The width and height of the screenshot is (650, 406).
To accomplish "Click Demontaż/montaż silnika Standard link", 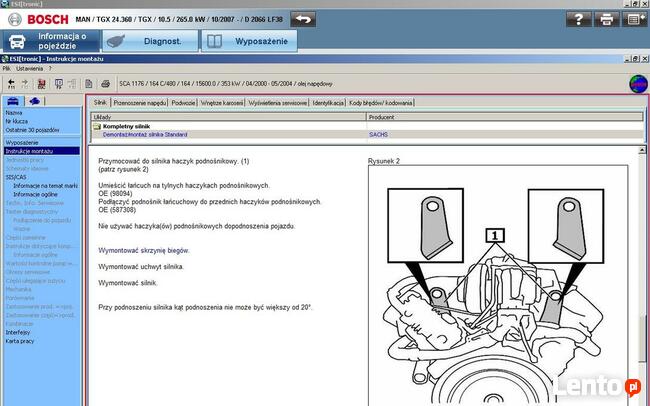I will [x=145, y=134].
